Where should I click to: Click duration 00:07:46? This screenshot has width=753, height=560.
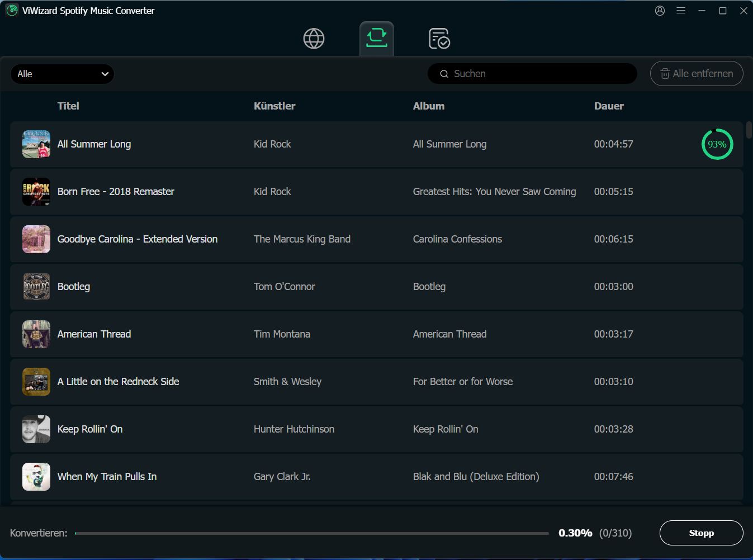click(614, 477)
